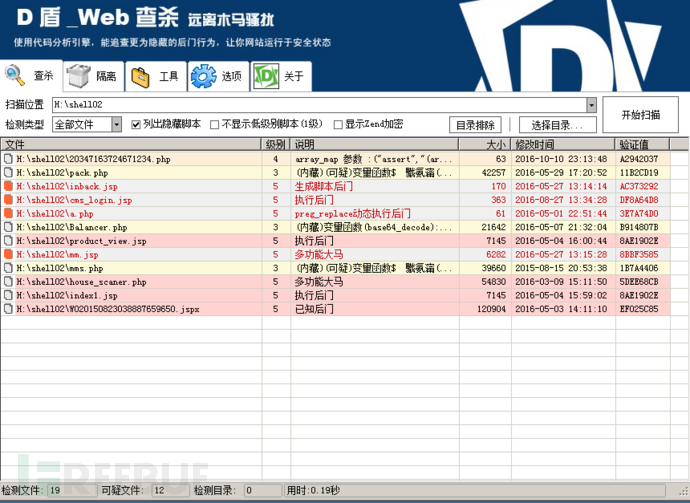Click 多功能大马 description of house_scaner.php
690x503 pixels.
click(319, 282)
